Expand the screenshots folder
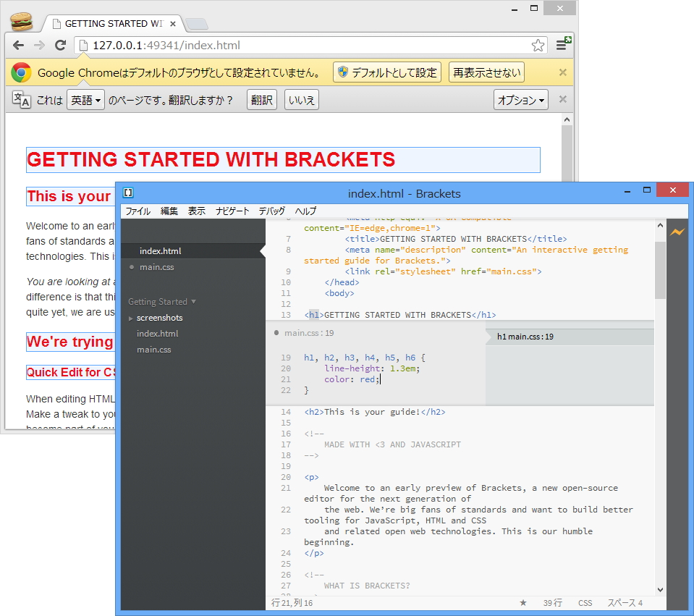Viewport: 694px width, 616px height. [130, 318]
